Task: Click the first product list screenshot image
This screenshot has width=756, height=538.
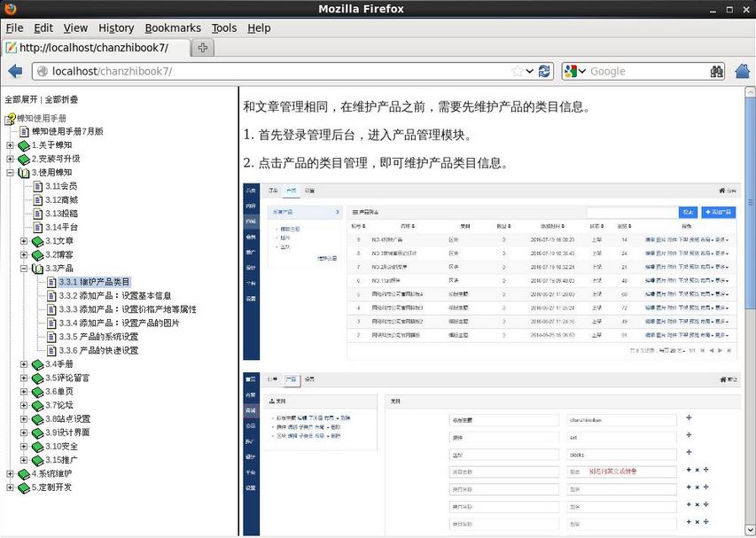Action: [491, 270]
